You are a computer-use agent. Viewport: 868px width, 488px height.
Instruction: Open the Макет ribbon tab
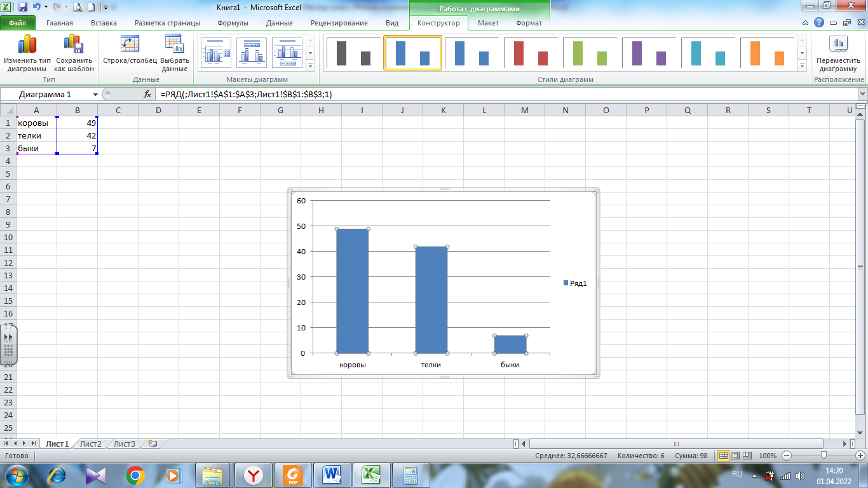point(488,23)
